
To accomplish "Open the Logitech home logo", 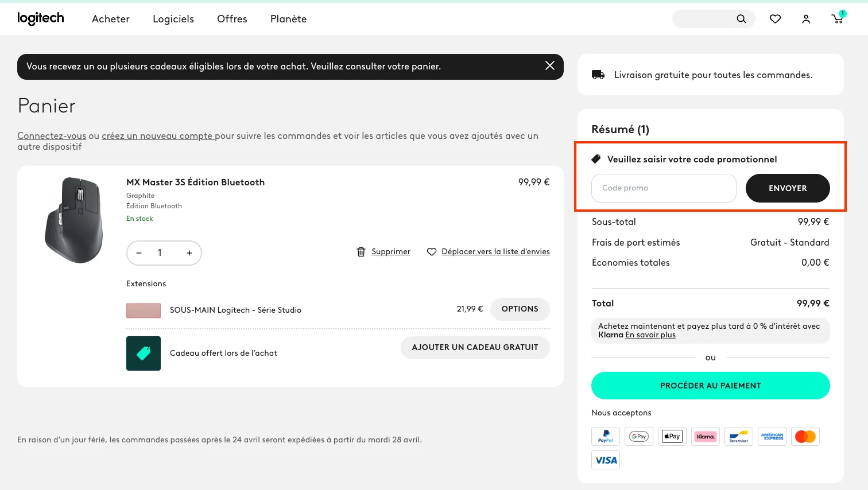I will 41,18.
